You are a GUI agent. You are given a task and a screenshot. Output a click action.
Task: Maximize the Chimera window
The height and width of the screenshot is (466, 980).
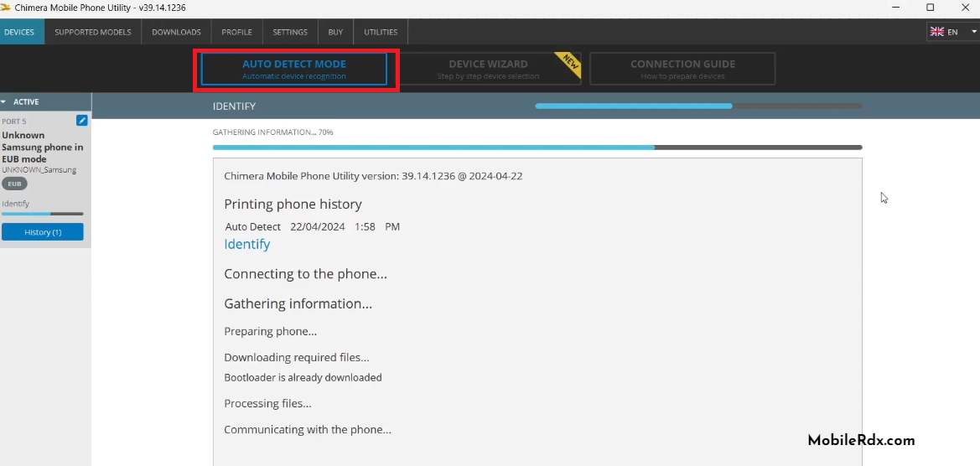click(x=930, y=8)
